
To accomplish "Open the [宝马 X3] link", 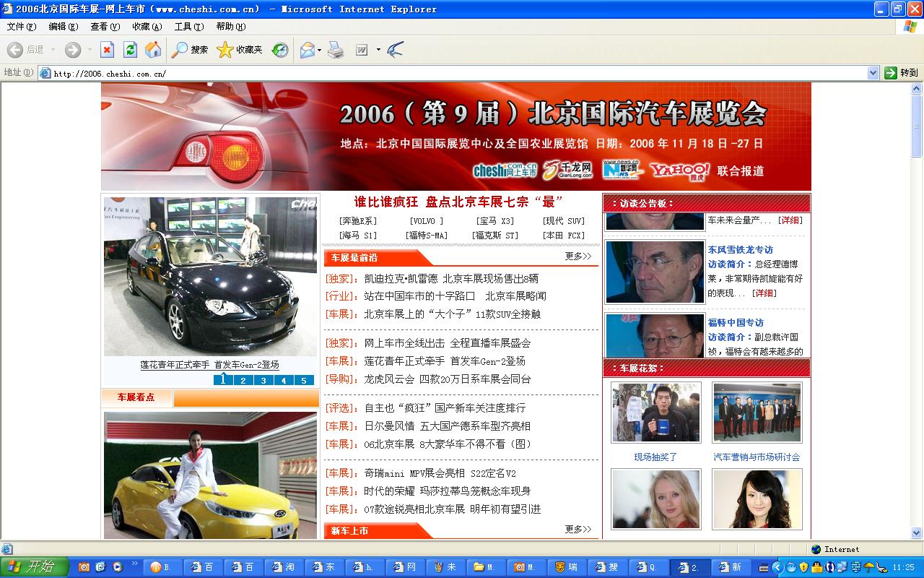I will tap(495, 221).
